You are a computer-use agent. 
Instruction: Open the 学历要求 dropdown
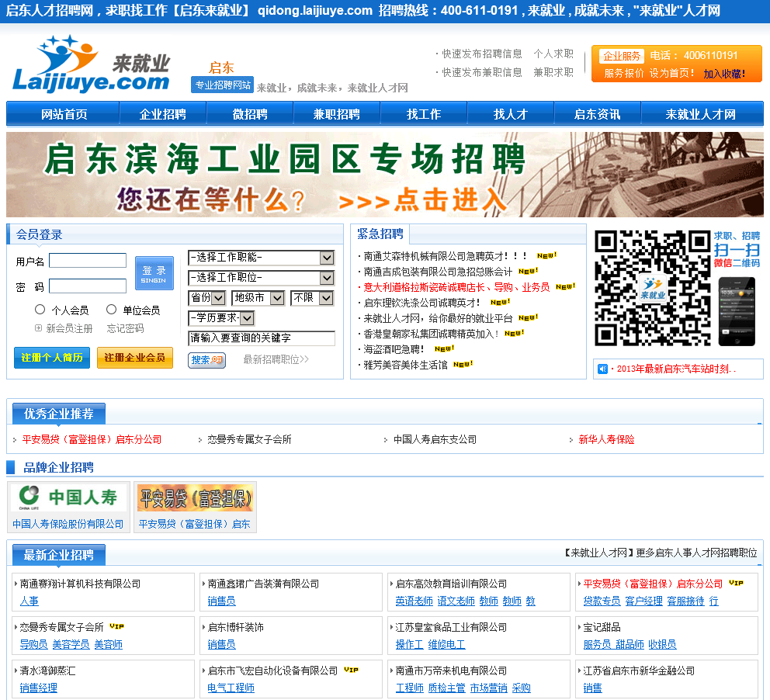tap(221, 318)
